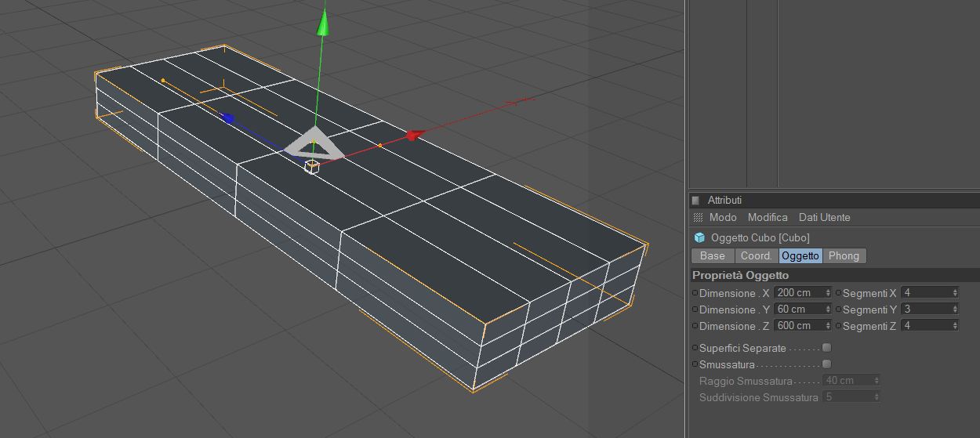
Task: Click the dotted grip icon next to Modo
Action: (698, 217)
